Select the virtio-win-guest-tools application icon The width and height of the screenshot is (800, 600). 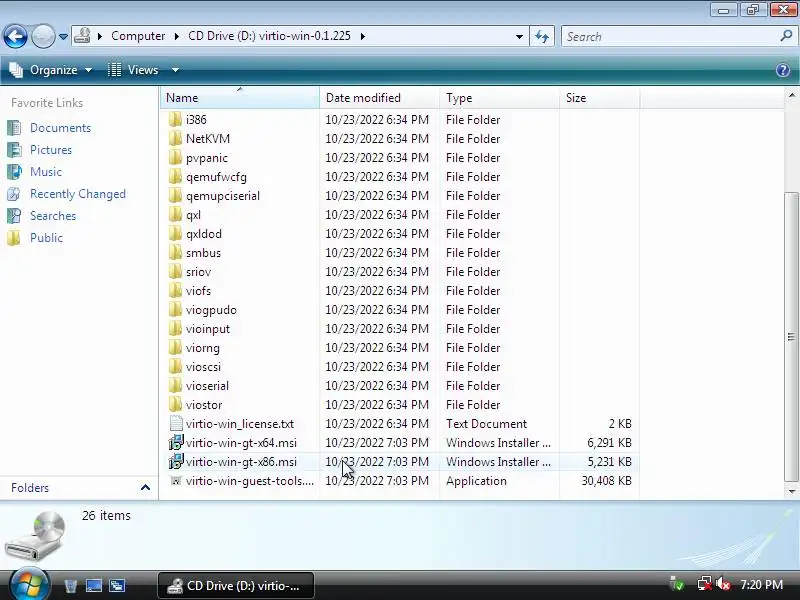176,481
